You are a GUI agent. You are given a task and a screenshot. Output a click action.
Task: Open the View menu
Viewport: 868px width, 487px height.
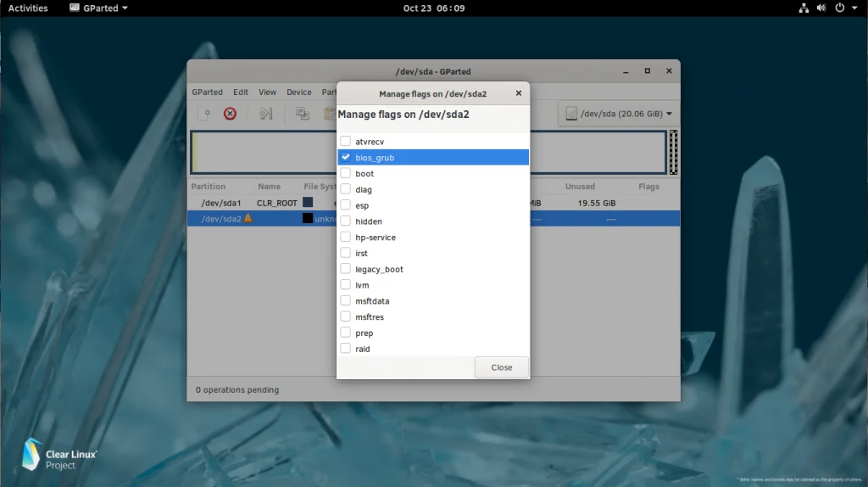(x=267, y=92)
